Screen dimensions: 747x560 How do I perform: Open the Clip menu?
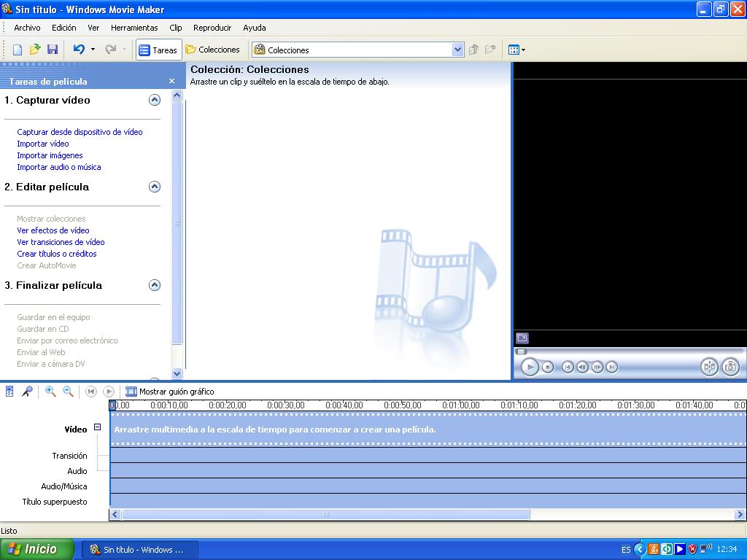(x=175, y=28)
